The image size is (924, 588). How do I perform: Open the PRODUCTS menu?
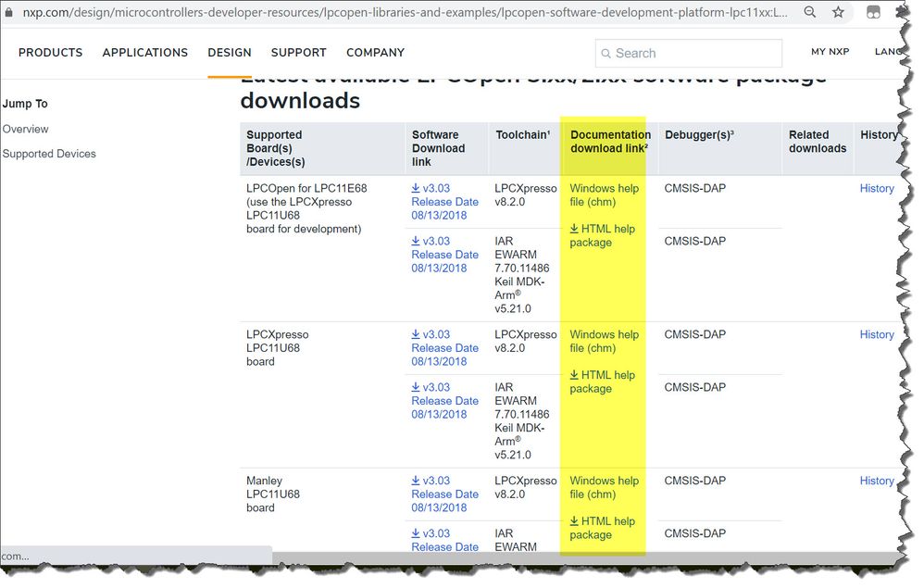point(51,53)
